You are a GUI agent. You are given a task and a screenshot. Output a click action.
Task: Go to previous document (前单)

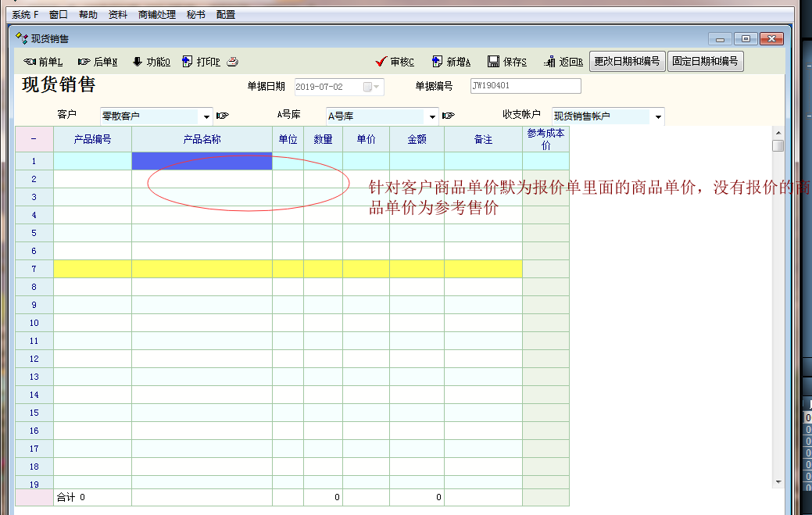click(43, 62)
